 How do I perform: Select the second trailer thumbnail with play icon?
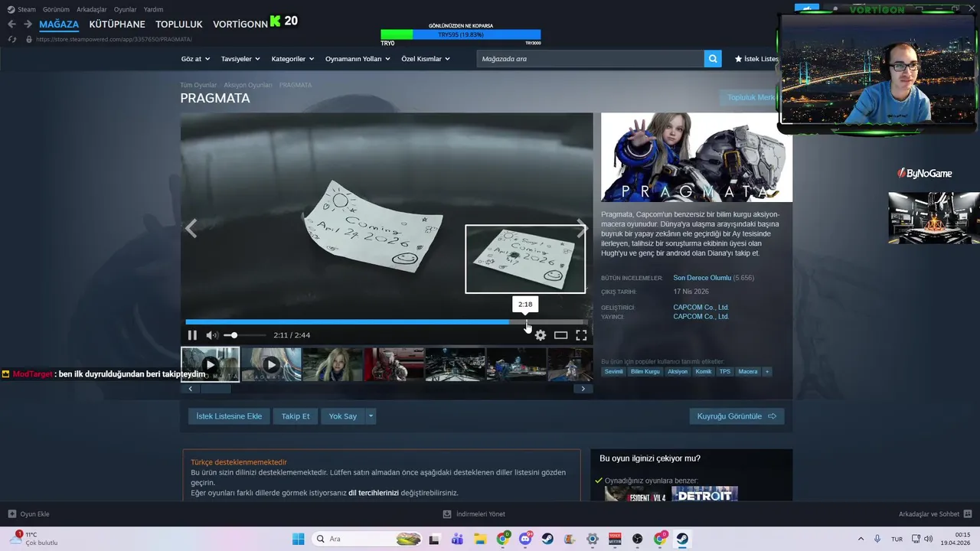pyautogui.click(x=271, y=364)
